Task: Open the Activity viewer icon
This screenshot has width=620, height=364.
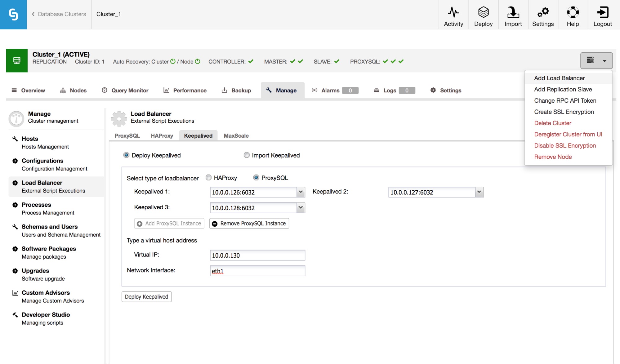Action: click(x=453, y=12)
